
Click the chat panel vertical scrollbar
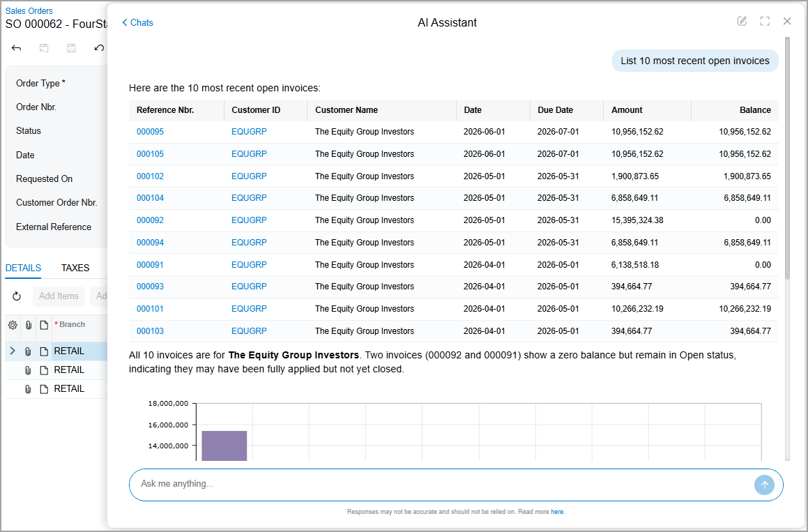click(x=787, y=158)
